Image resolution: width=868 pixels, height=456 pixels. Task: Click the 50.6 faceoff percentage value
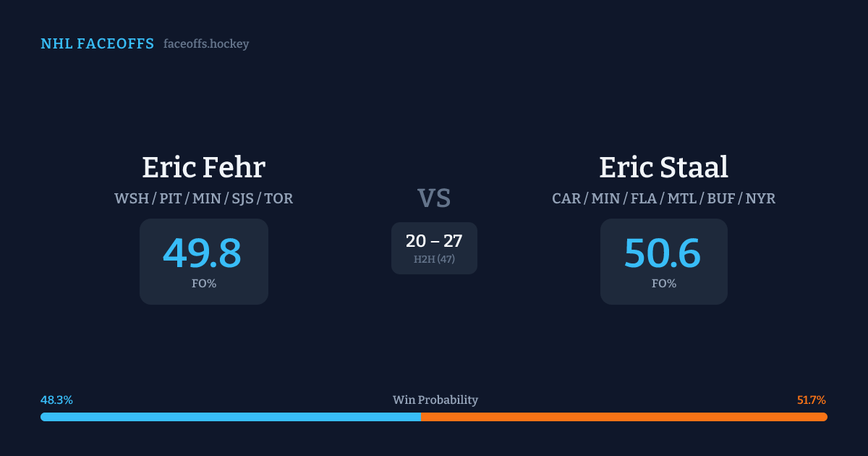click(x=663, y=253)
